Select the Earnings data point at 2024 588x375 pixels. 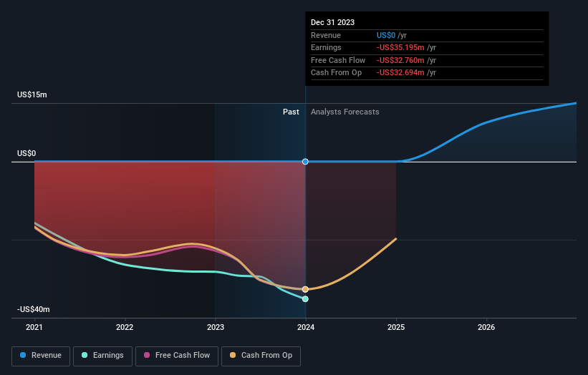point(305,299)
